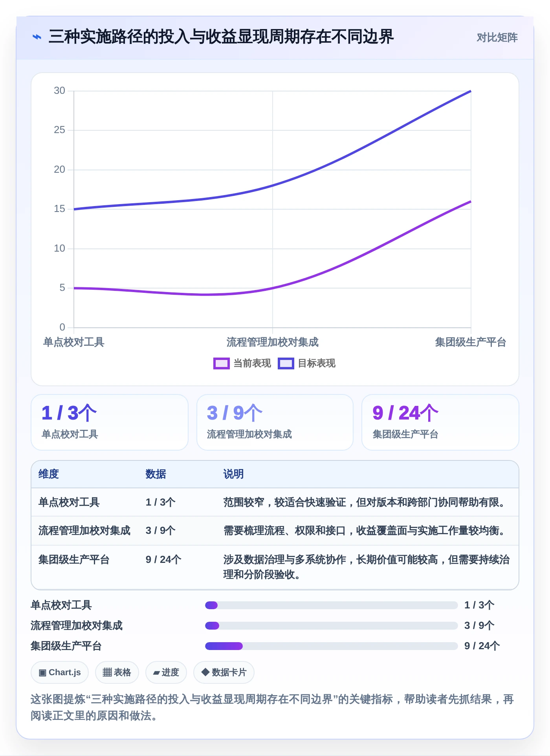Click the 集团级生产平台 progress bar
This screenshot has height=756, width=550.
331,646
